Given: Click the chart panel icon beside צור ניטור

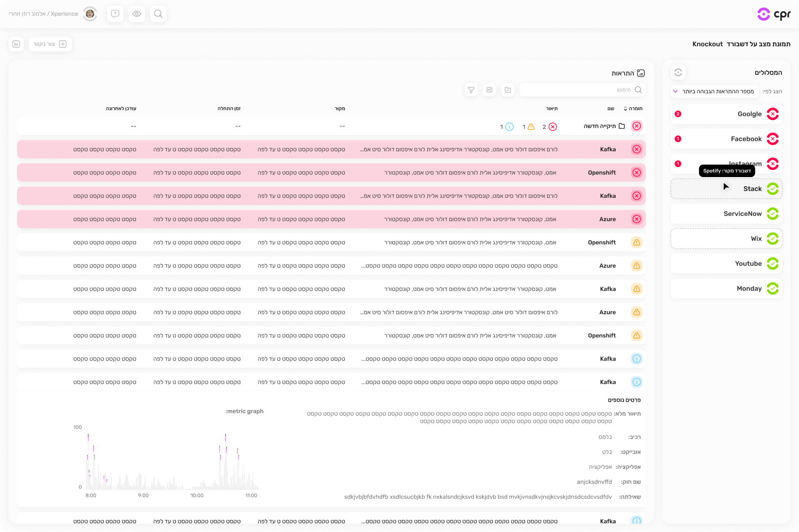Looking at the screenshot, I should coord(16,44).
